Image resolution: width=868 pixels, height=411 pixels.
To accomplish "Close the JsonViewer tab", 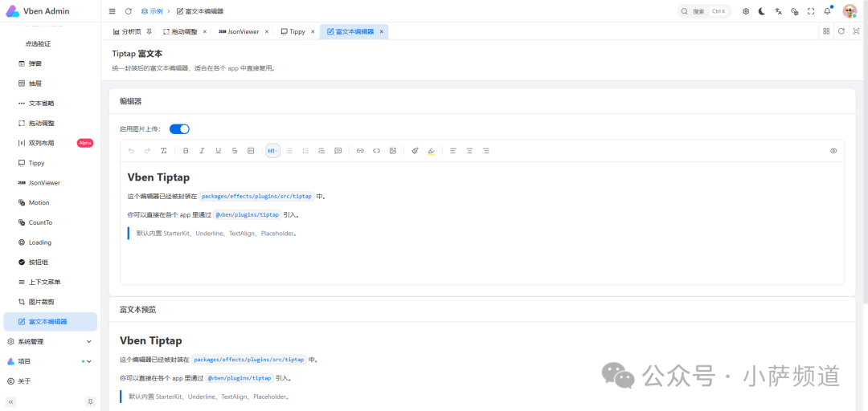I will [x=266, y=31].
